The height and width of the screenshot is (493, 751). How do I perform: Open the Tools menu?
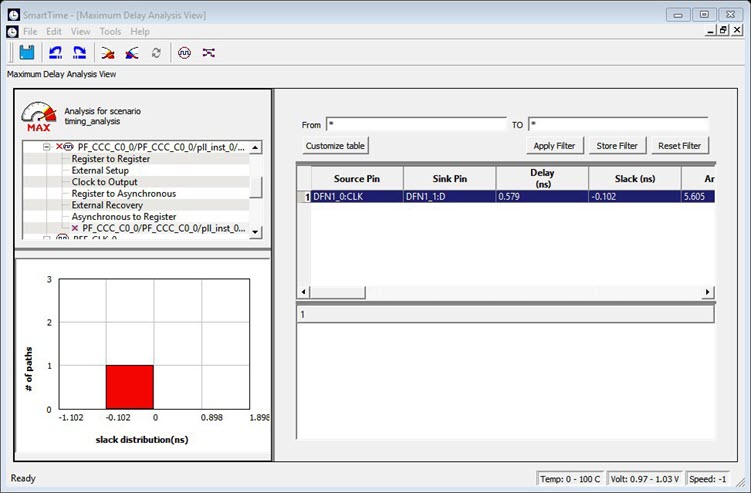(110, 32)
